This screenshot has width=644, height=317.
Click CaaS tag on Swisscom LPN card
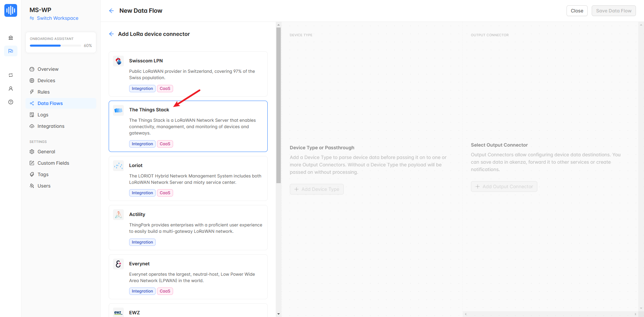tap(165, 89)
